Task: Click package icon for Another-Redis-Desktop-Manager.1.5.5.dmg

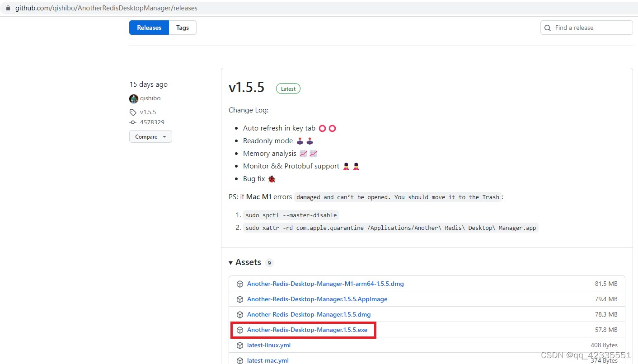Action: 240,315
